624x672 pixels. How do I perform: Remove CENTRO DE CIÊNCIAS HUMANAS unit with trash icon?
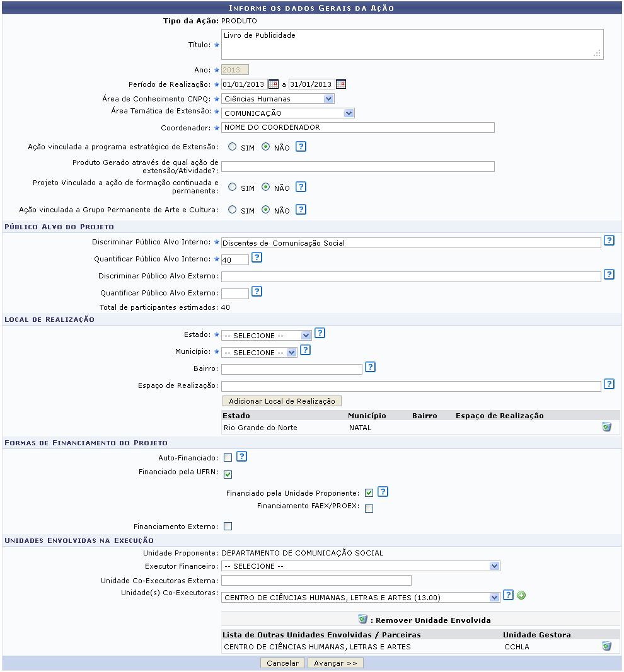tap(606, 646)
